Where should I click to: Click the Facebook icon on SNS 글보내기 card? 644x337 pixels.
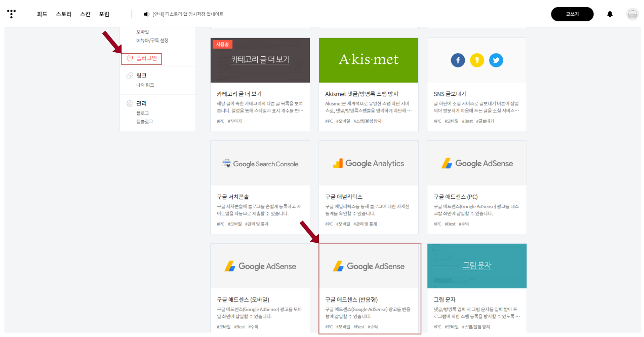[x=458, y=60]
